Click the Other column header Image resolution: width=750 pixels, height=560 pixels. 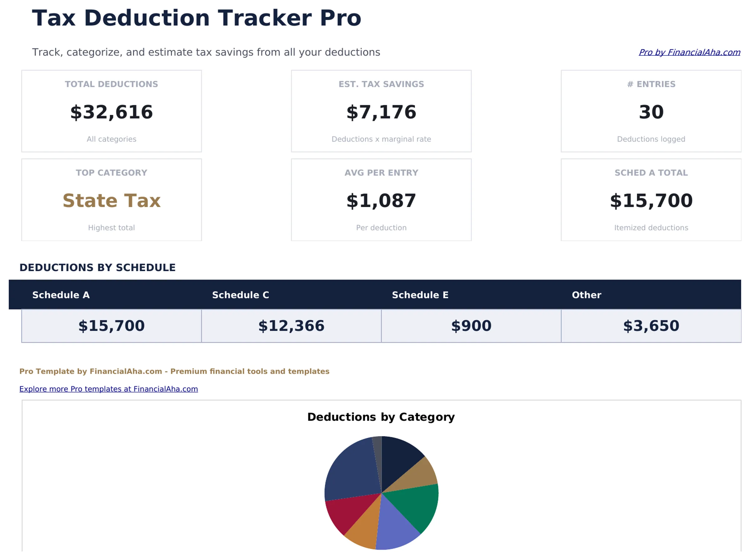point(586,295)
